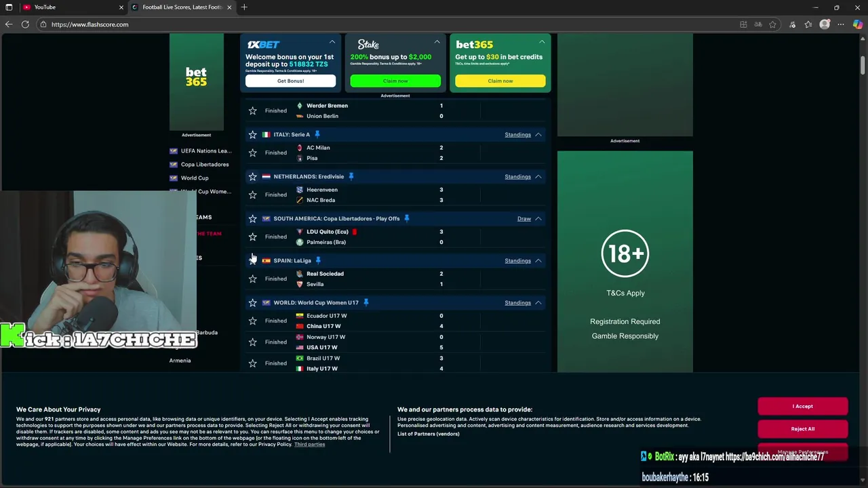Star the LDU Quito vs Palmeiras match

click(x=252, y=237)
